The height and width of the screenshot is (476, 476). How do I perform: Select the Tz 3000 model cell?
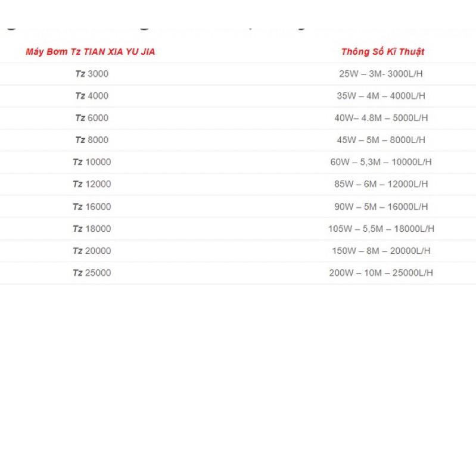point(92,74)
